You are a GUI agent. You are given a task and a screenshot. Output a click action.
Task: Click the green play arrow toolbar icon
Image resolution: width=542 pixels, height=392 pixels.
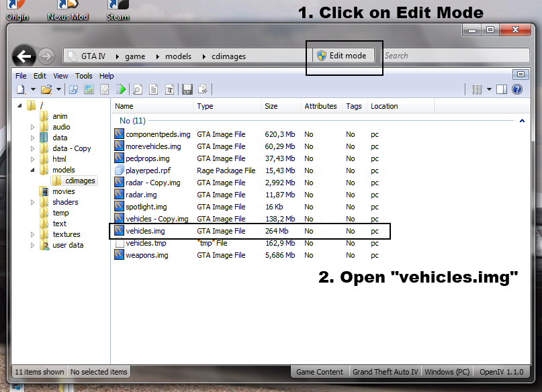pos(121,89)
